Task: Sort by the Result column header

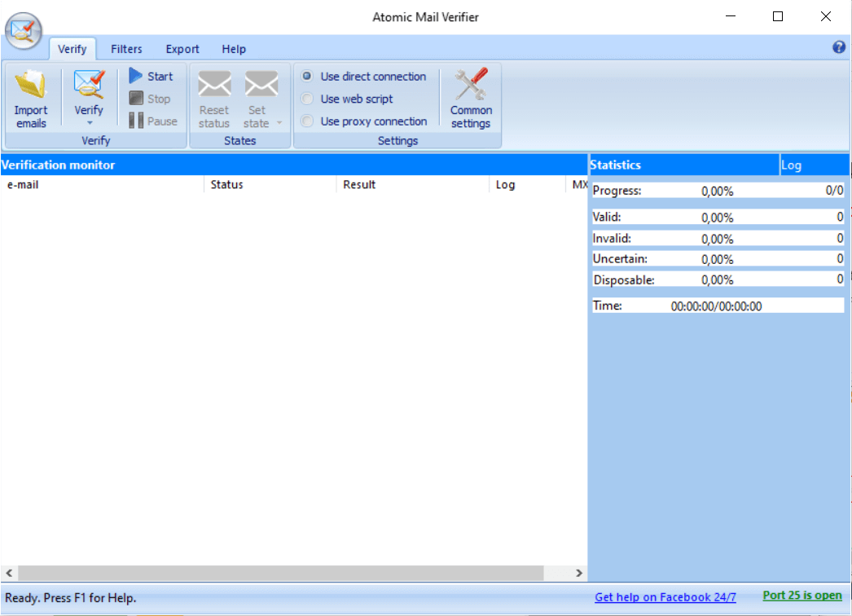Action: click(x=412, y=185)
